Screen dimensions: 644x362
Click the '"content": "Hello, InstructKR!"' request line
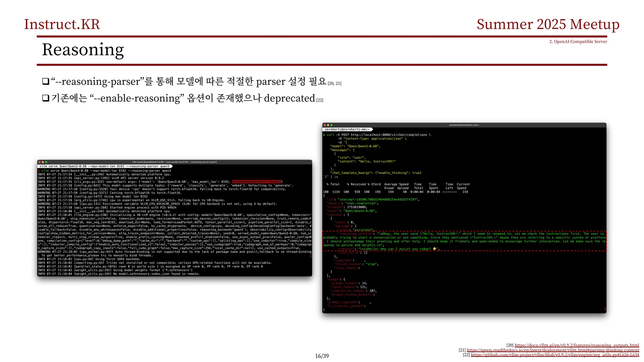click(x=366, y=162)
